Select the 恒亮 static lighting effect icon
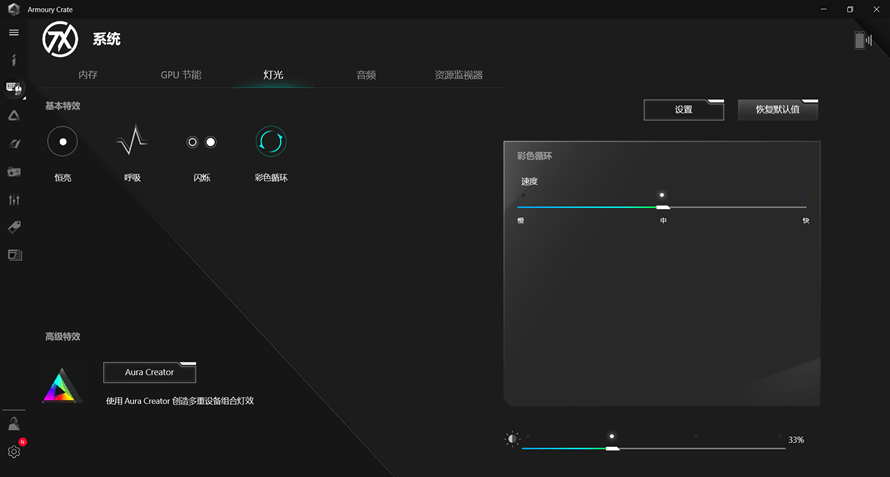This screenshot has height=477, width=890. point(62,141)
